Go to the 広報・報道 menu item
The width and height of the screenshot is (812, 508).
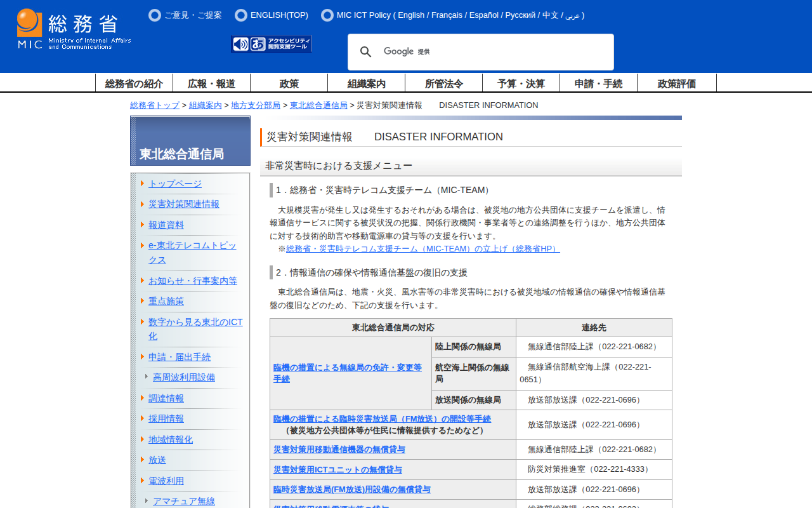pyautogui.click(x=211, y=83)
